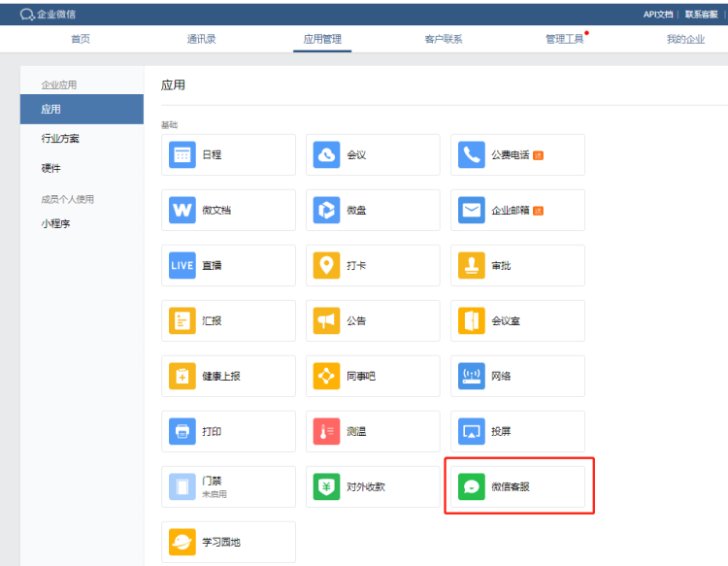Open the 日程 calendar app icon
Screen dimensions: 728x566
pos(182,155)
